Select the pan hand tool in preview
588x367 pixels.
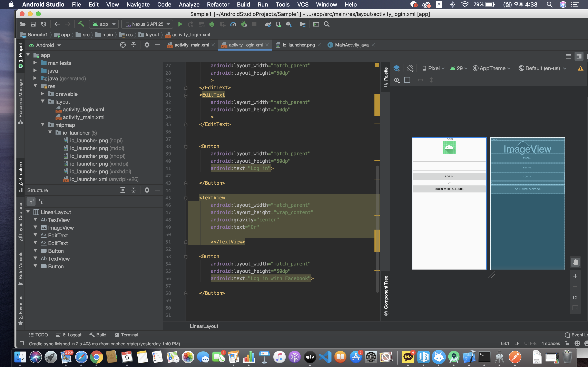tap(575, 262)
